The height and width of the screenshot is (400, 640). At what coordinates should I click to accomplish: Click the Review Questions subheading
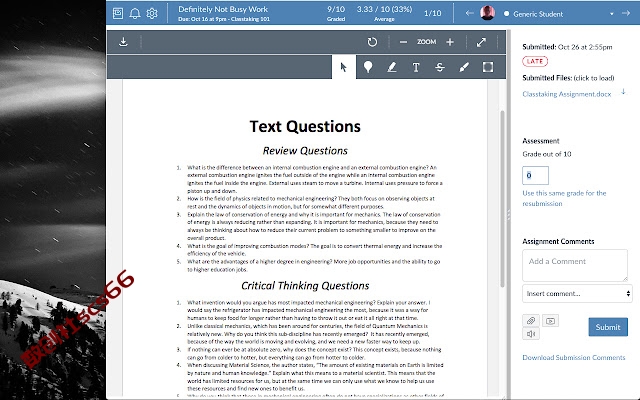pos(305,151)
